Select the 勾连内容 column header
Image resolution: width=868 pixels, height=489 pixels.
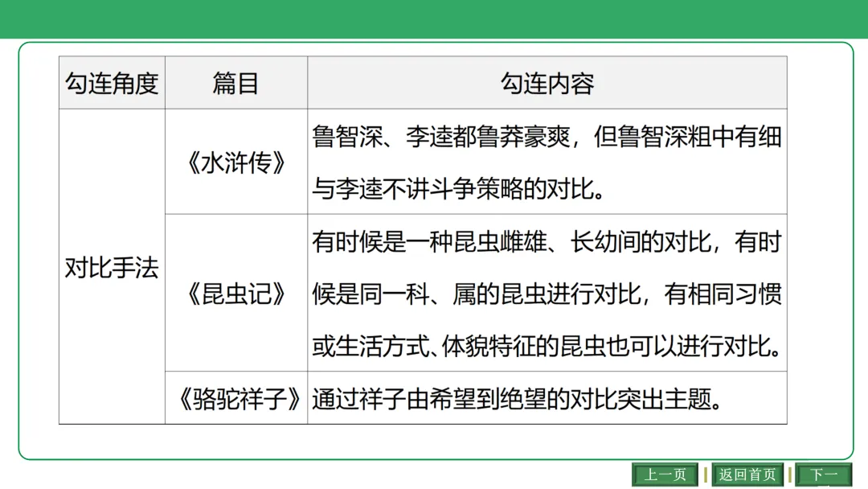point(547,83)
